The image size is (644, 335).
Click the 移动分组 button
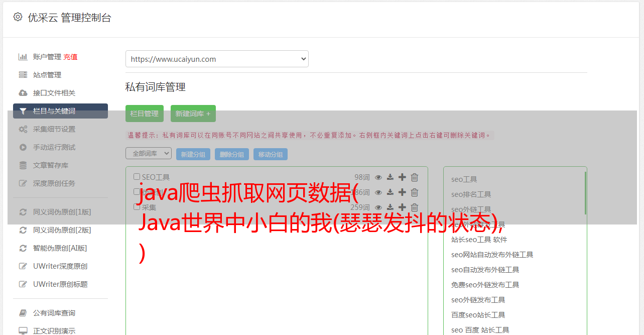[x=271, y=154]
